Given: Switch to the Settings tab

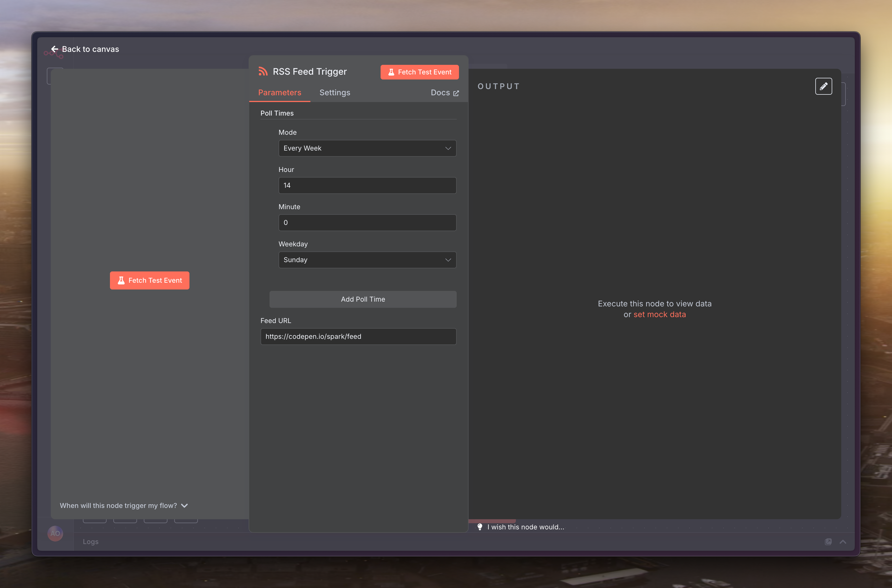Looking at the screenshot, I should (x=334, y=93).
